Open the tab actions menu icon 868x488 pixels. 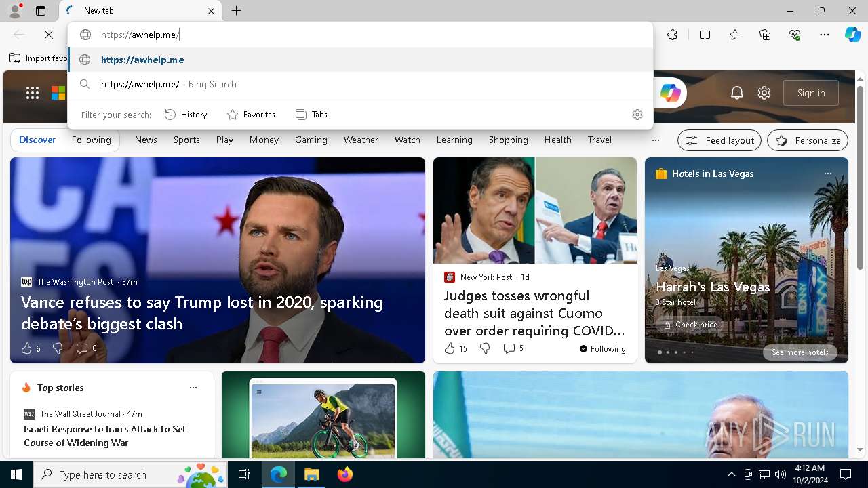tap(41, 11)
